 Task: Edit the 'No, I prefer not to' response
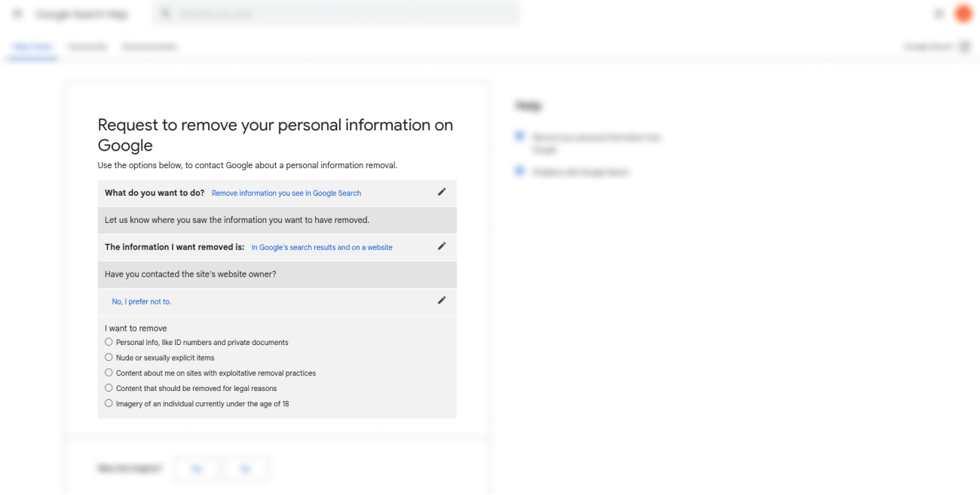coord(442,301)
